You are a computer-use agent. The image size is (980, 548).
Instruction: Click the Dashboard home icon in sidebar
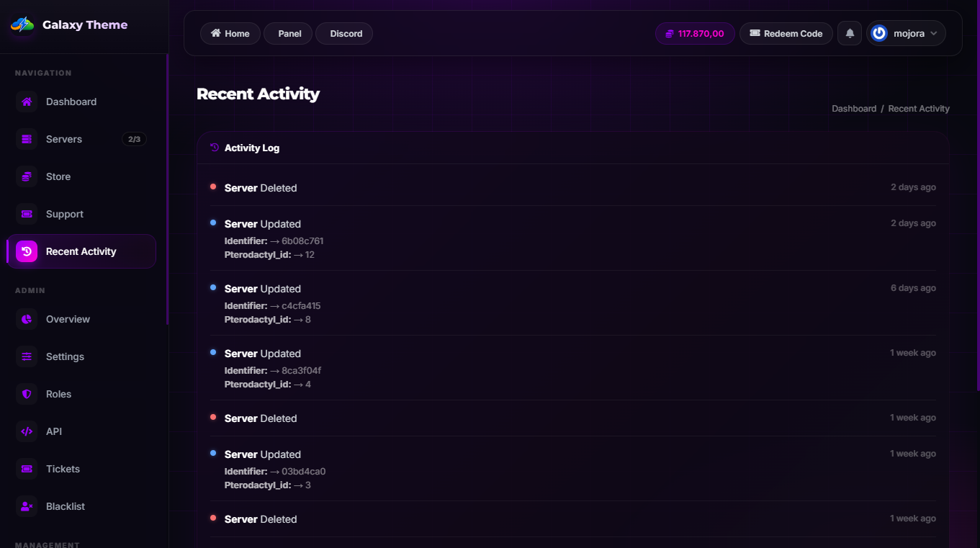pyautogui.click(x=27, y=102)
